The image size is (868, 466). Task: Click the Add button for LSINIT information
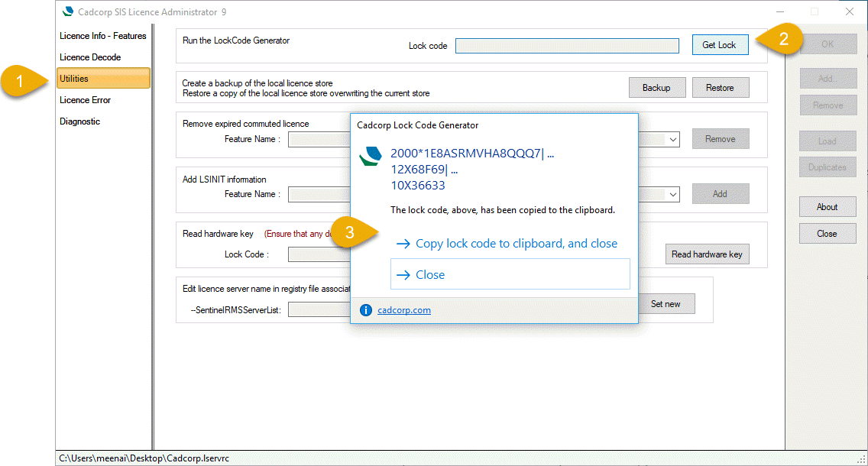(721, 194)
